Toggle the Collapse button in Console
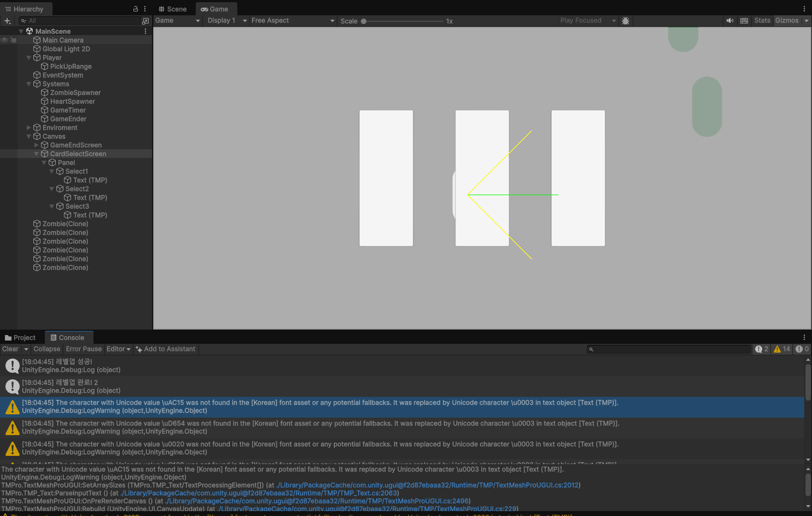Image resolution: width=812 pixels, height=516 pixels. 47,349
